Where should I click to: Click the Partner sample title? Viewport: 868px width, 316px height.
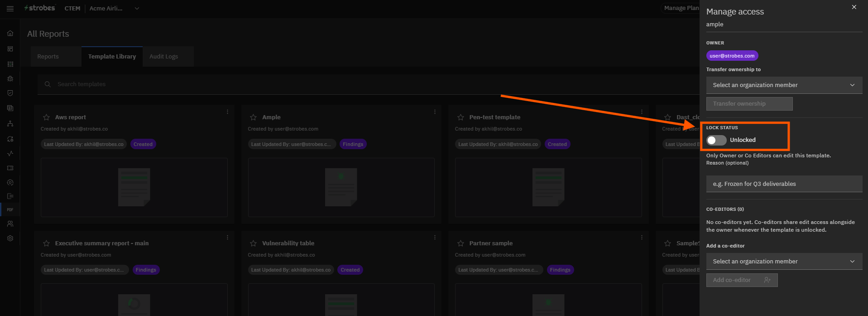click(491, 243)
